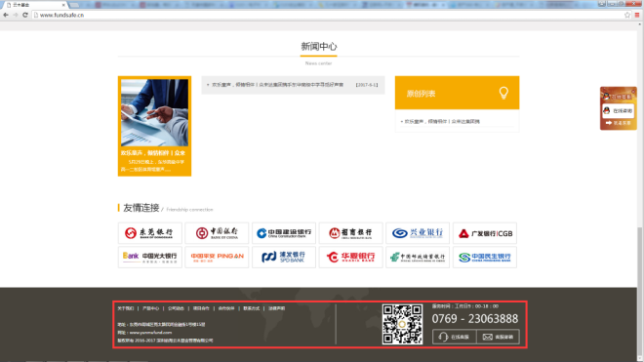The image size is (644, 362).
Task: Open the CGB Guangfa Bank logo link
Action: tap(485, 233)
